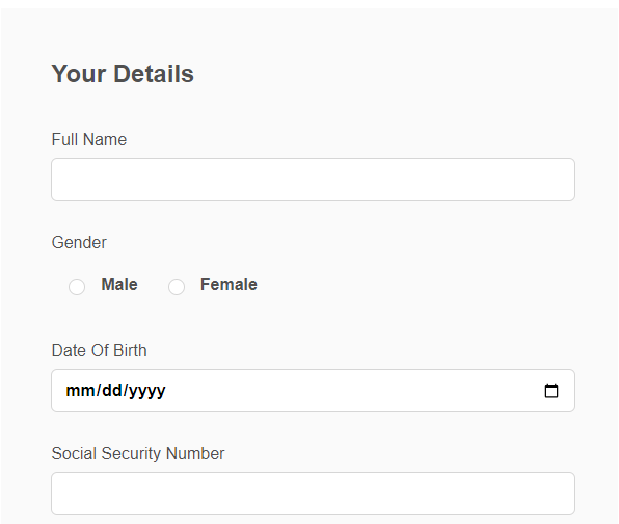Click slash between mm and dd

[99, 391]
